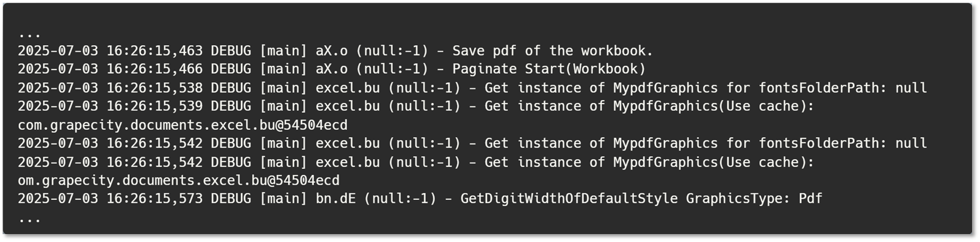Screen dimensions: 980x242
Task: Click 'om.grapecity.documents.excel.bu@54504ecd' truncated line
Action: (x=179, y=180)
